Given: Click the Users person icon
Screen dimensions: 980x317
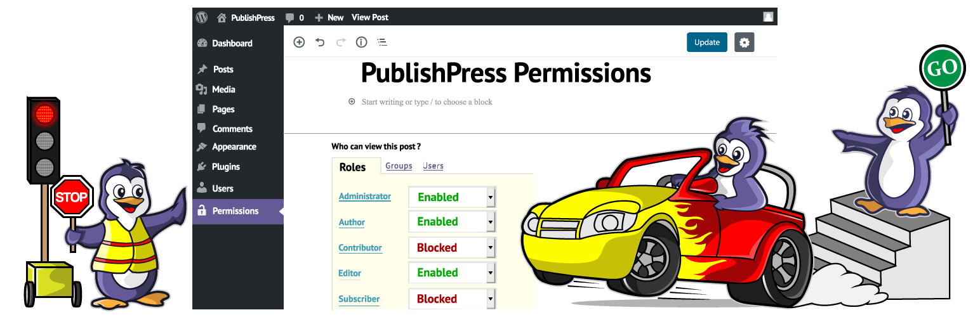Looking at the screenshot, I should click(x=202, y=188).
